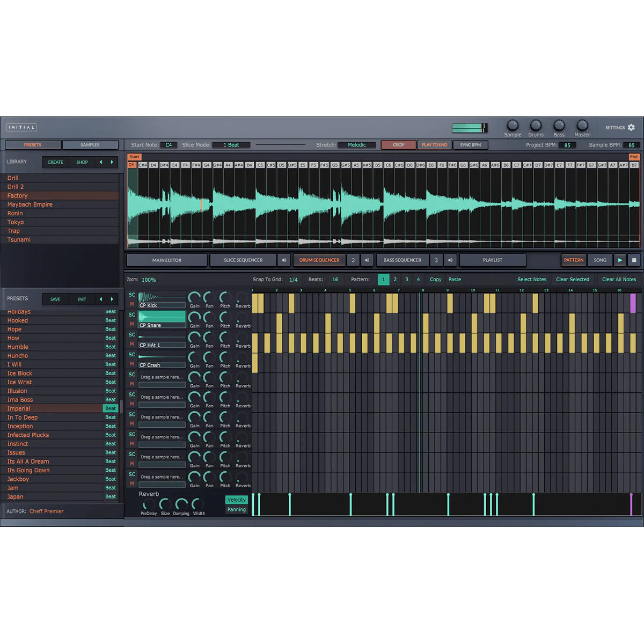644x644 pixels.
Task: Open the MAIN EDITOR tab
Action: point(167,260)
